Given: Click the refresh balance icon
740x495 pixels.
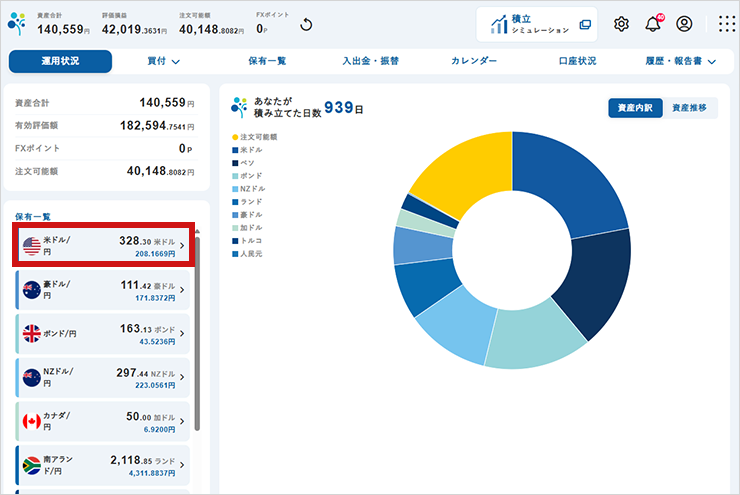Looking at the screenshot, I should click(306, 25).
